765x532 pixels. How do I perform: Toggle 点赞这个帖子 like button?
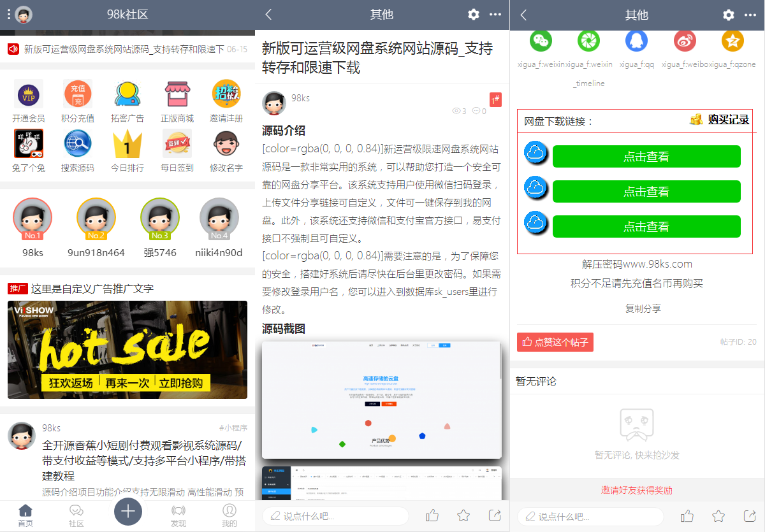[555, 342]
